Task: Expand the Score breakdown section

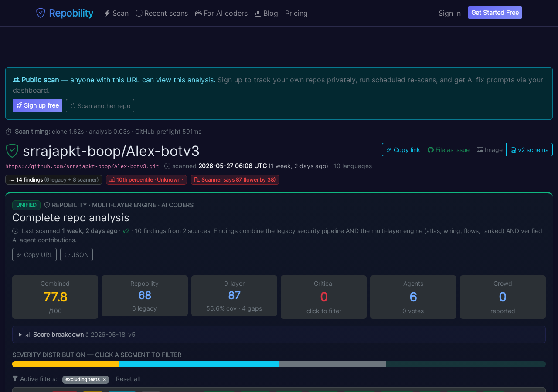Action: tap(279, 335)
